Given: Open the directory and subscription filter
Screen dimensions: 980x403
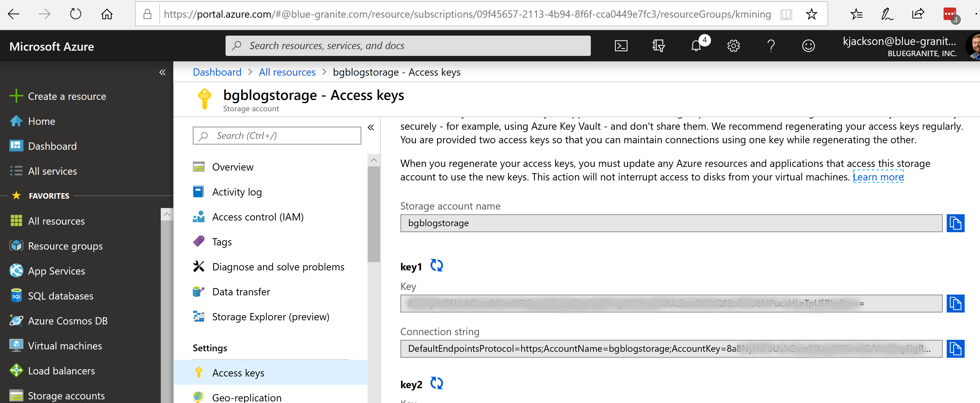Looking at the screenshot, I should pyautogui.click(x=658, y=45).
